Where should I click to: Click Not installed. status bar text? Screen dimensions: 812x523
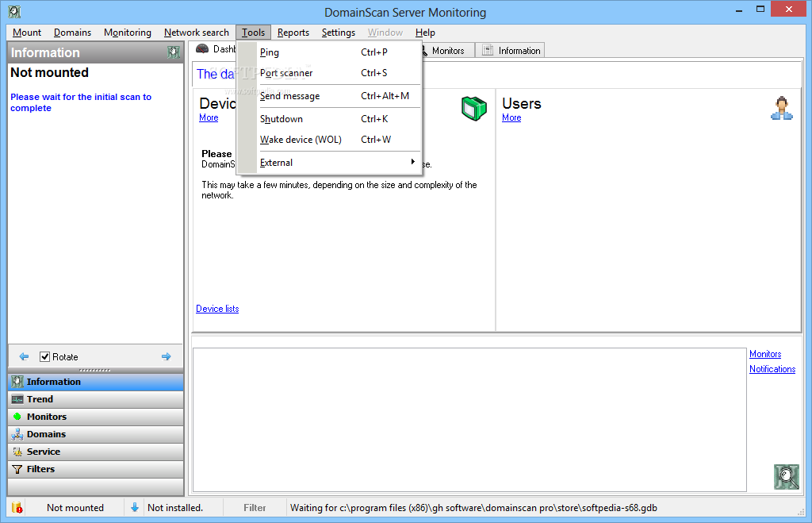coord(175,508)
